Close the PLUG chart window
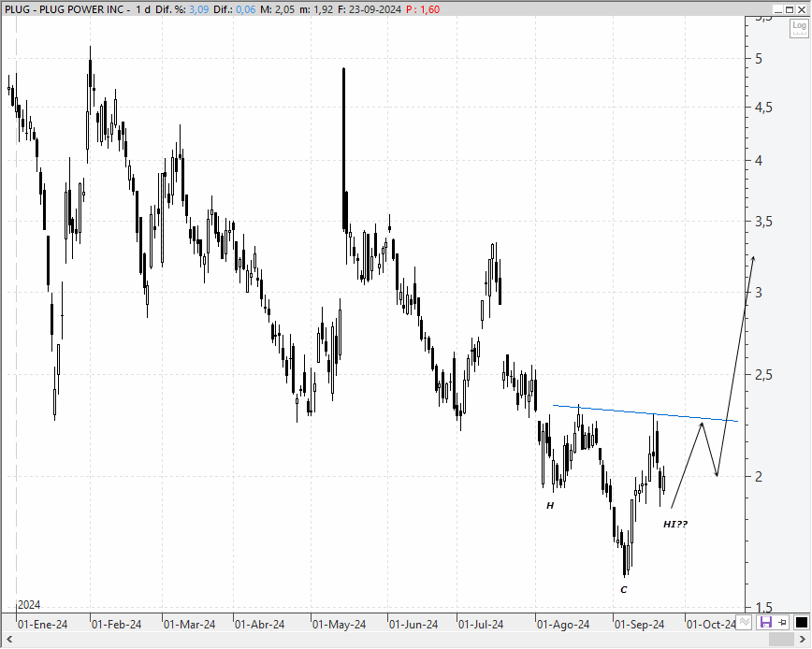The image size is (812, 649). coord(801,9)
